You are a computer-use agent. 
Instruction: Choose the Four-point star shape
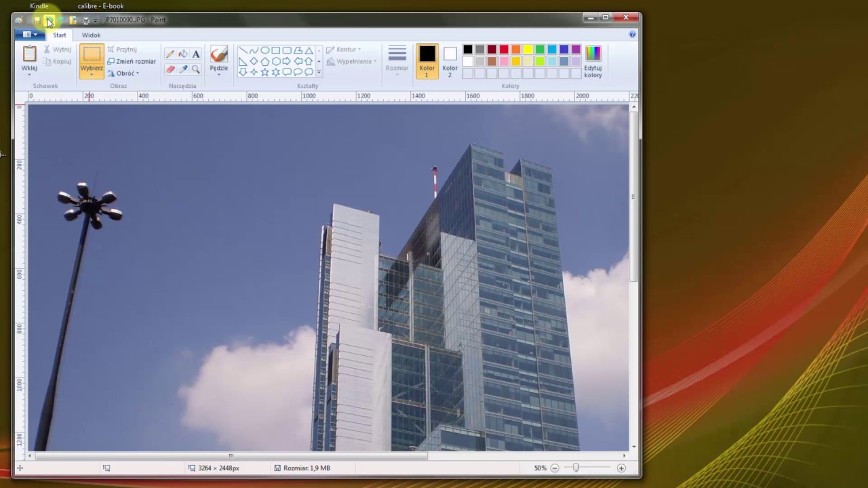point(254,72)
